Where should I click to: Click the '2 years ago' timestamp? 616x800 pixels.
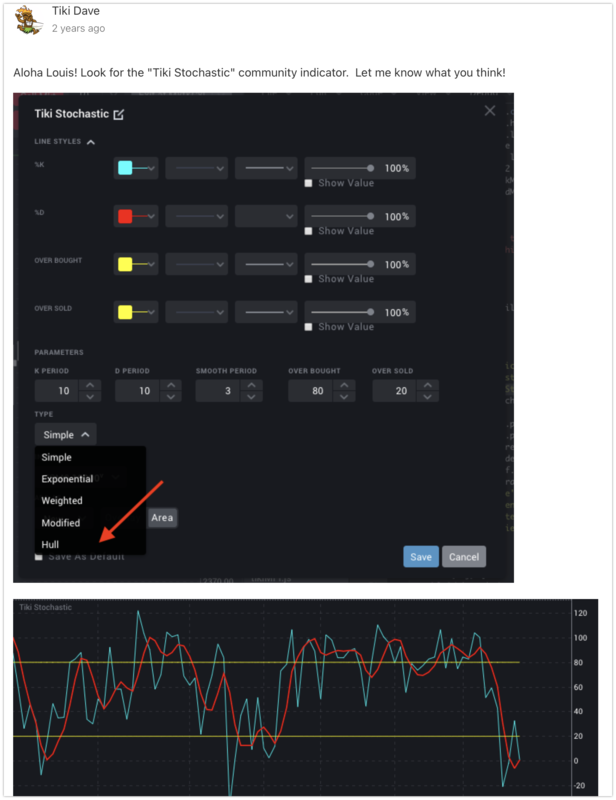point(78,29)
